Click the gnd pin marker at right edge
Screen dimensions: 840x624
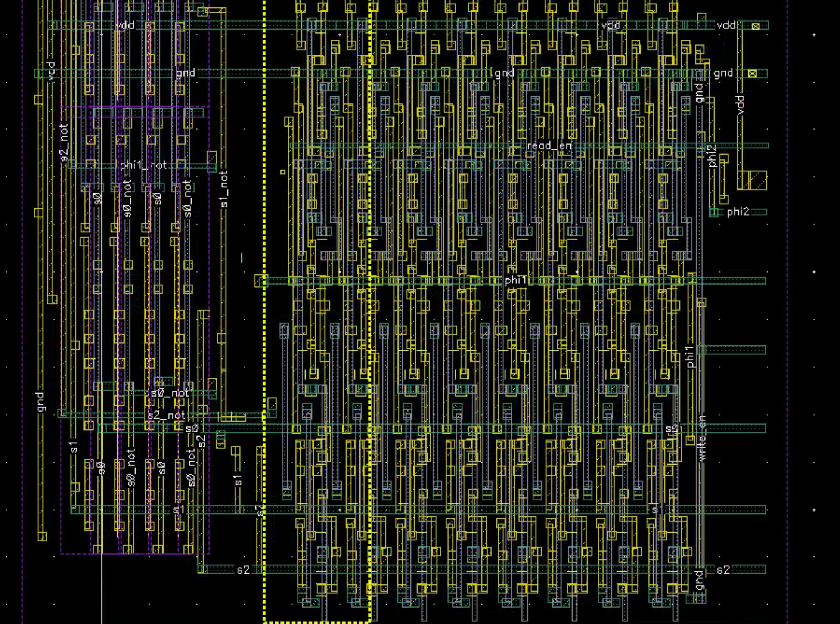pos(752,74)
